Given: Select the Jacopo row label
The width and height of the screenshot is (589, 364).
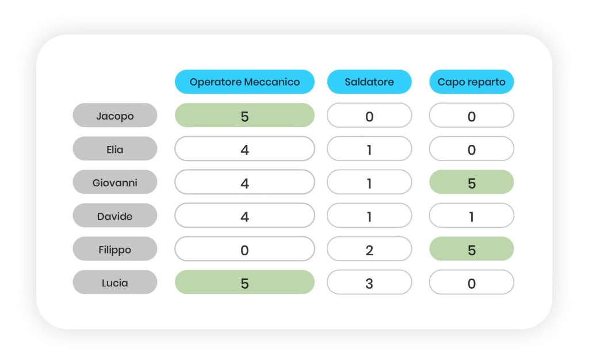Looking at the screenshot, I should click(114, 116).
